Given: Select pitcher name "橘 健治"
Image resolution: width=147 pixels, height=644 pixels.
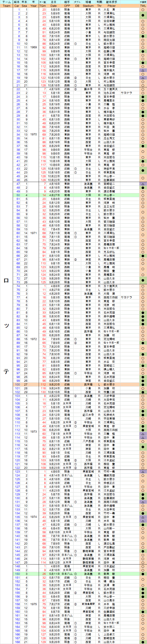Looking at the screenshot, I should (109, 582).
